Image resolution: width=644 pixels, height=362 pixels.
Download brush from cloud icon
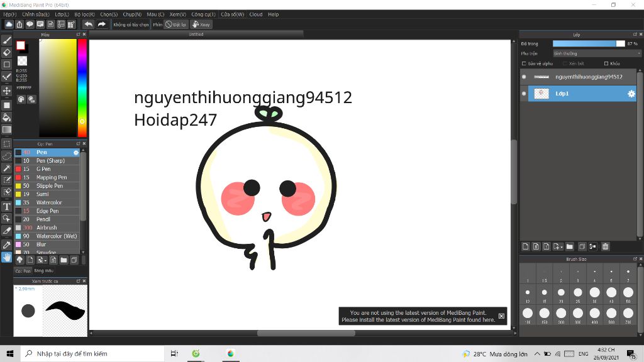coord(19,260)
